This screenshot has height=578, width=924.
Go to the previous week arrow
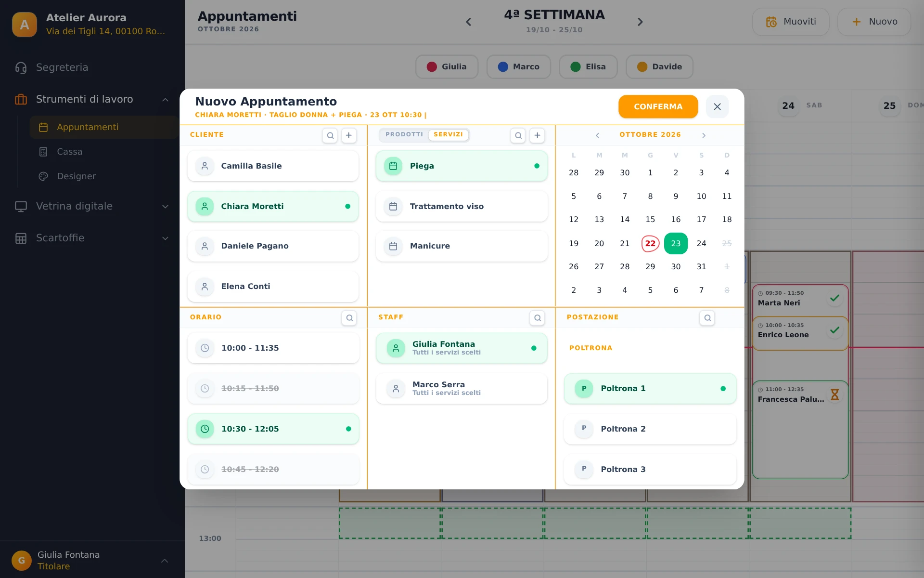(x=469, y=22)
